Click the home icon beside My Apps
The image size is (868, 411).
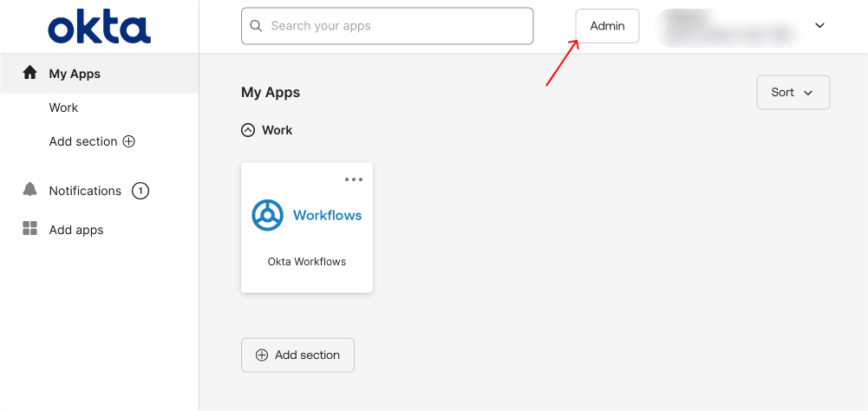coord(29,73)
